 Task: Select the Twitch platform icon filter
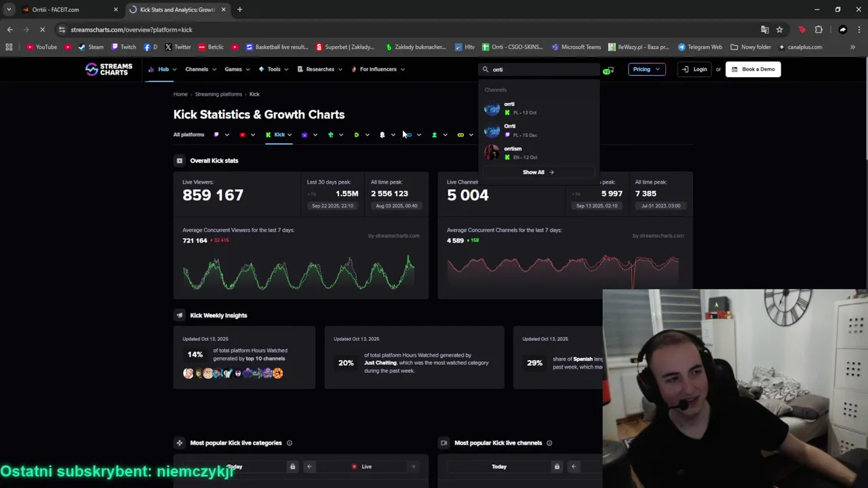(216, 135)
